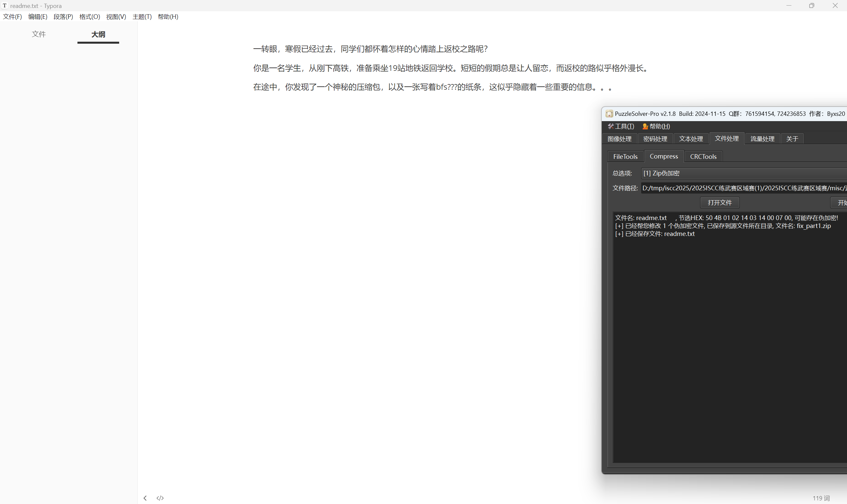Select the Compress sub-tab
847x504 pixels.
coord(664,156)
